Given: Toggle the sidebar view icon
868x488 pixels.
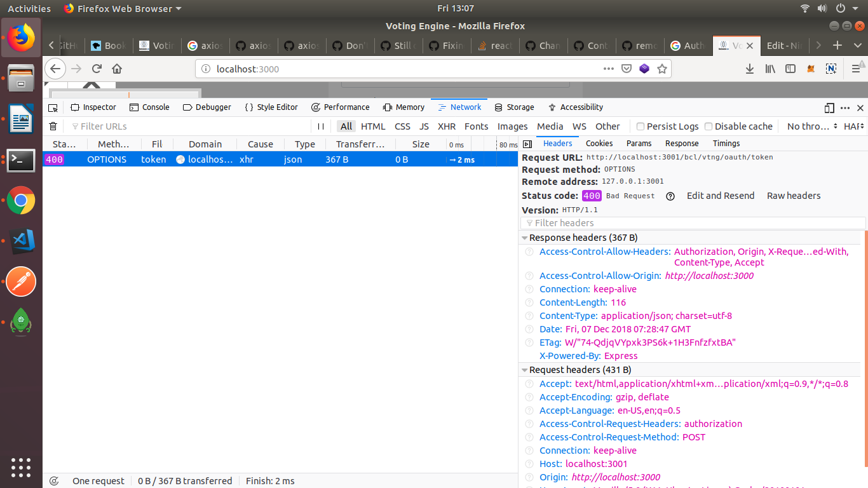Looking at the screenshot, I should (x=790, y=69).
